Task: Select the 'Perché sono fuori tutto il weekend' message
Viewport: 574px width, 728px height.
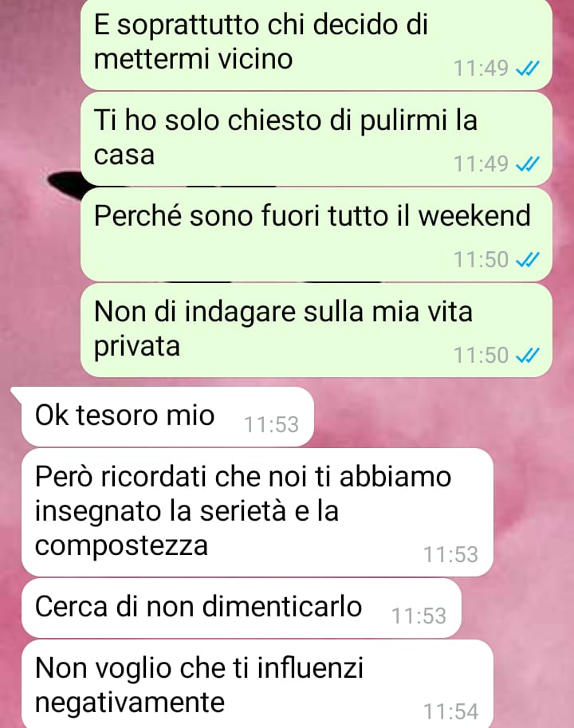Action: [x=316, y=234]
